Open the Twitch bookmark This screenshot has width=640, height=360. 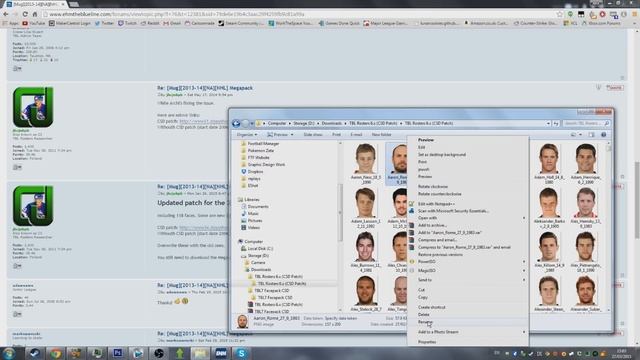pyautogui.click(x=127, y=23)
